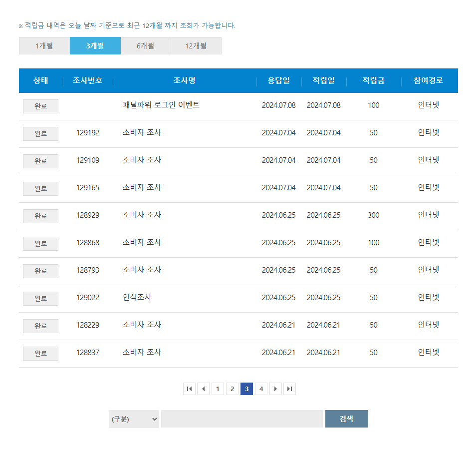Switch to the 6개월 period tab
Screen dimensions: 476x450
click(146, 46)
